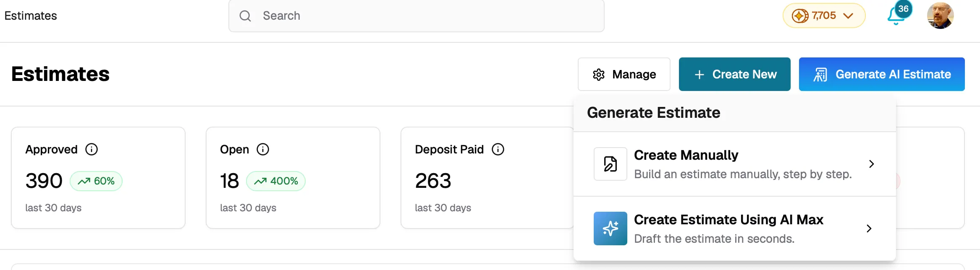The image size is (980, 270).
Task: Focus the Search input field
Action: pyautogui.click(x=417, y=16)
